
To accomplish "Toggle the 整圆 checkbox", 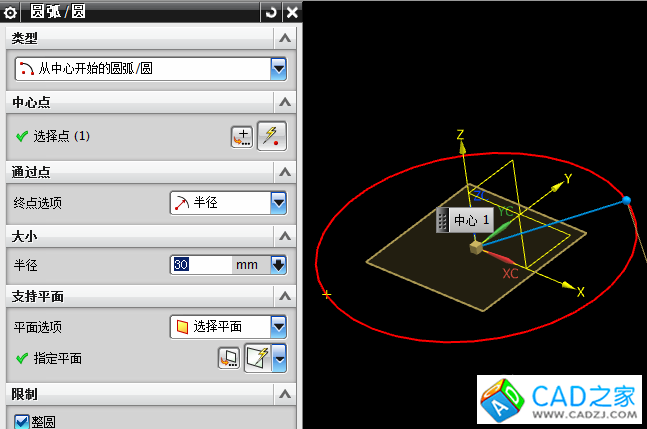I will (22, 421).
